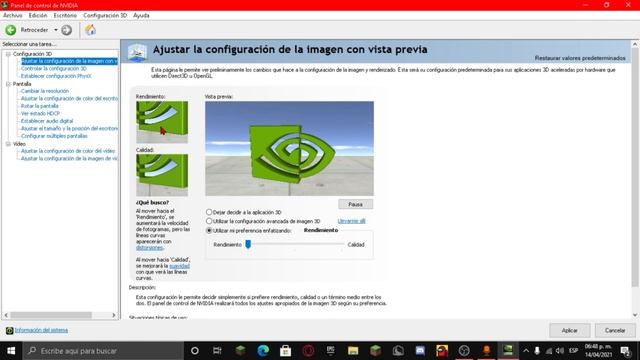This screenshot has width=640, height=360.
Task: Click the forward navigation arrow icon
Action: click(67, 30)
